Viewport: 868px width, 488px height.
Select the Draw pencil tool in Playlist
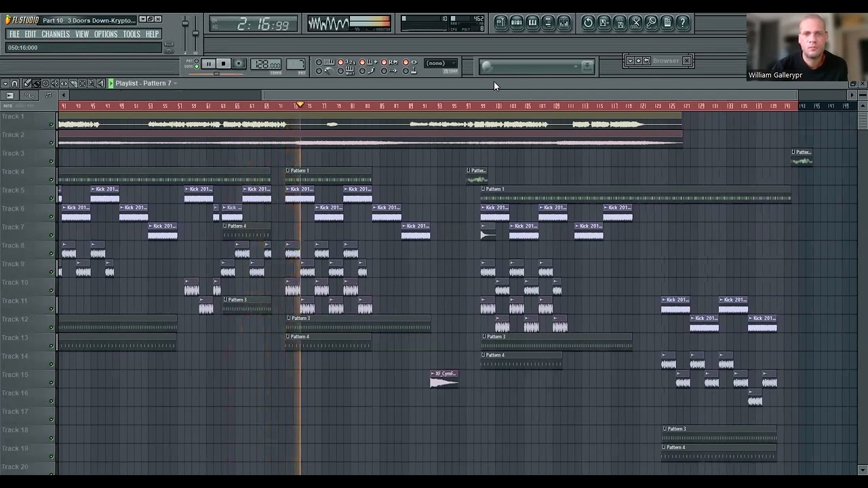(x=27, y=83)
